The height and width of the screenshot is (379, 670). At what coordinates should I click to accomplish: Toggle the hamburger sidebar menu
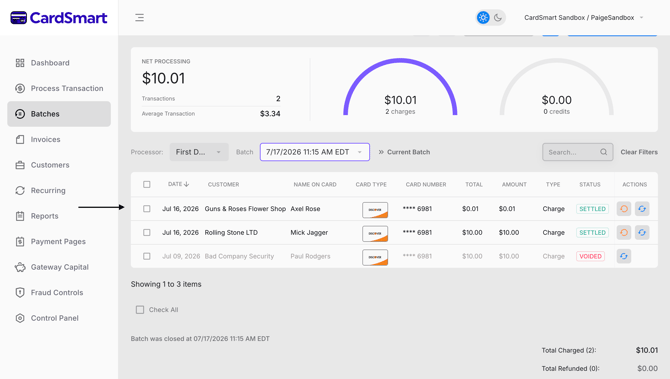[139, 18]
